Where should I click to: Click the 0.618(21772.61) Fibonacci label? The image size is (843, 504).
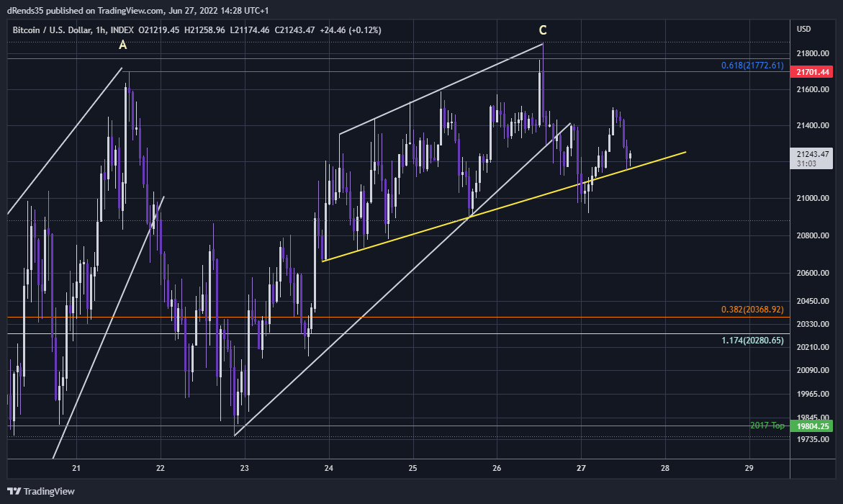[752, 66]
